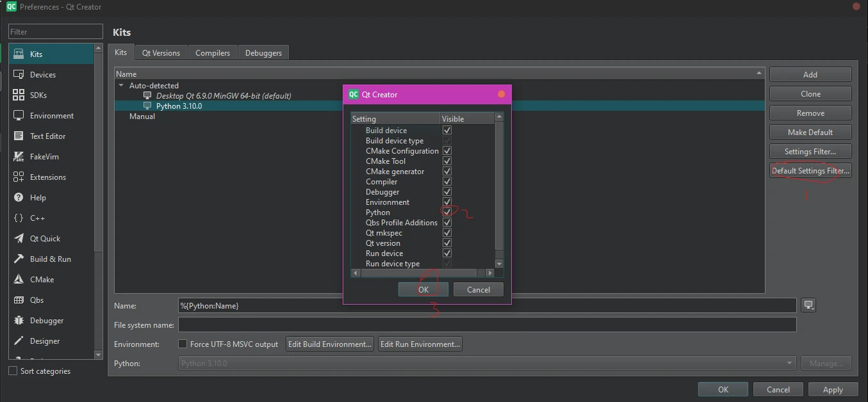Screen dimensions: 868x402
Task: Click the settings list scroll-down arrow
Action: point(500,264)
